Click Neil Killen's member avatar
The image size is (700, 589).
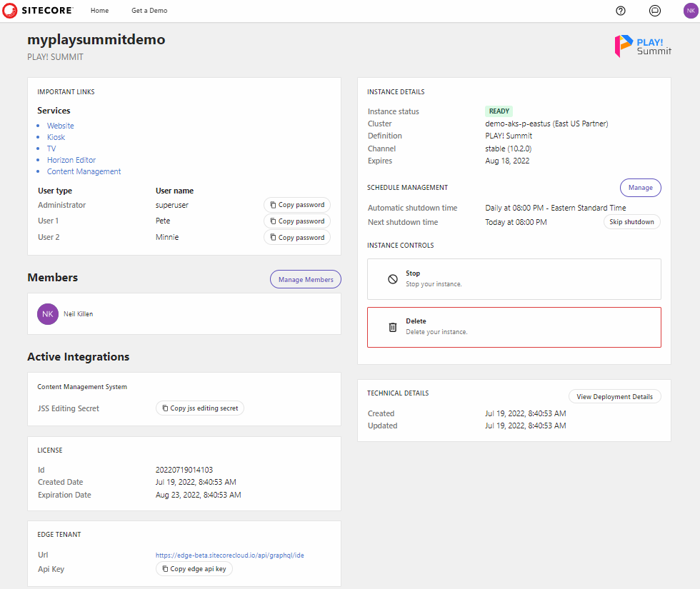pyautogui.click(x=47, y=313)
